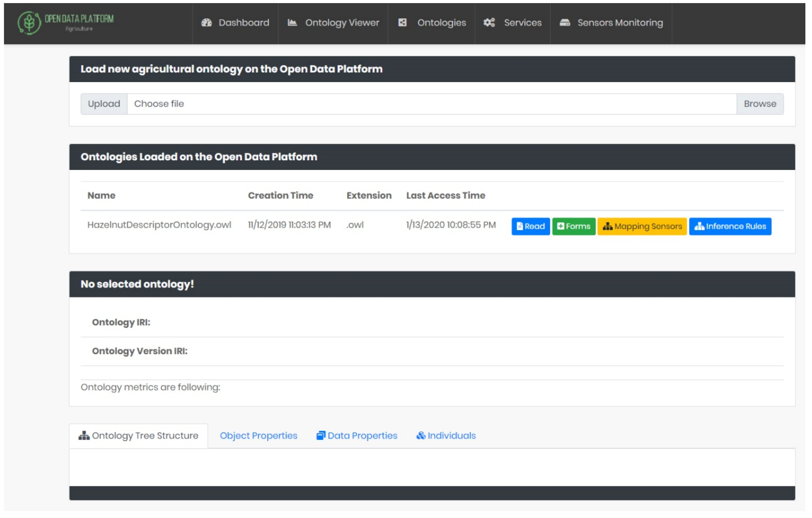
Task: Click the Ontology Viewer chart icon
Action: (292, 23)
